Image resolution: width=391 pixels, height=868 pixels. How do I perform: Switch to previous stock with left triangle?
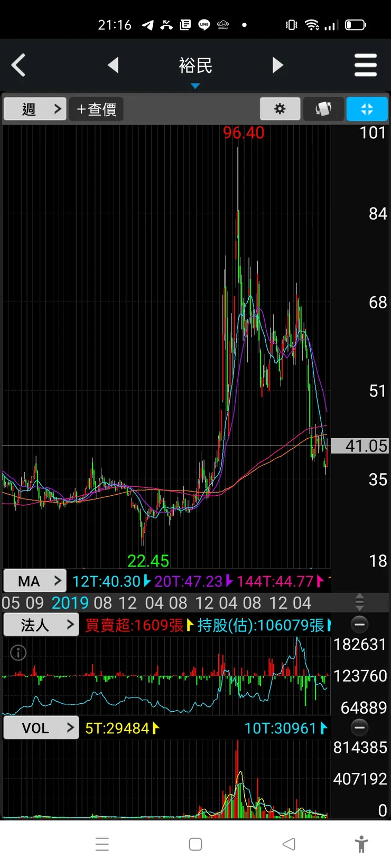click(113, 65)
